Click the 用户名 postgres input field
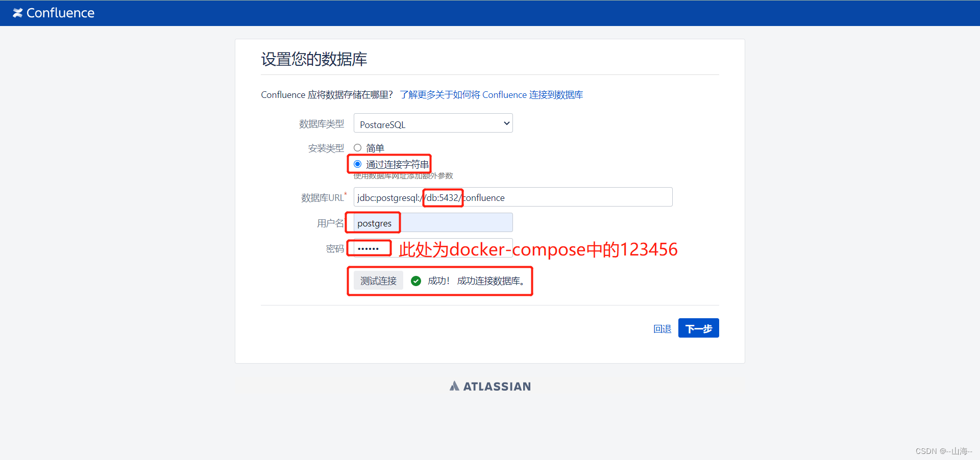This screenshot has width=980, height=460. click(433, 222)
